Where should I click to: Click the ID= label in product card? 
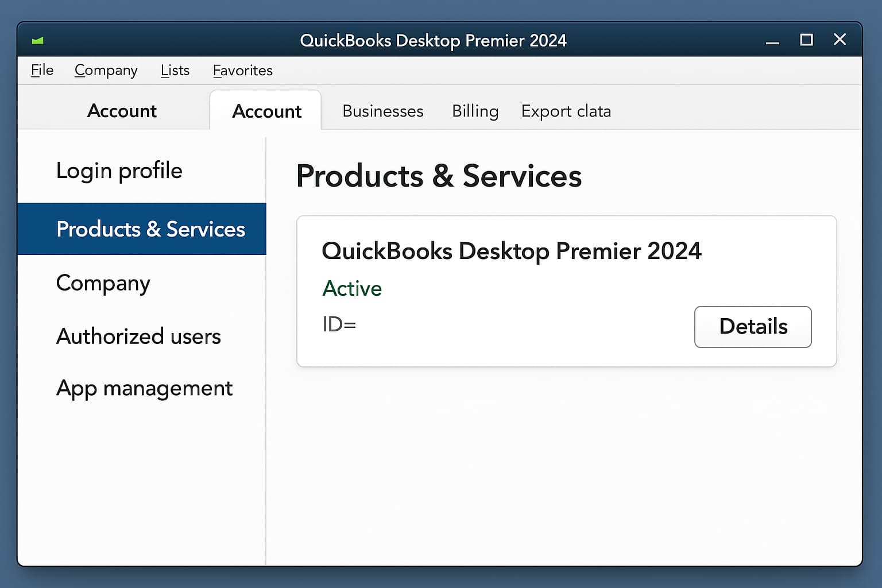click(339, 324)
